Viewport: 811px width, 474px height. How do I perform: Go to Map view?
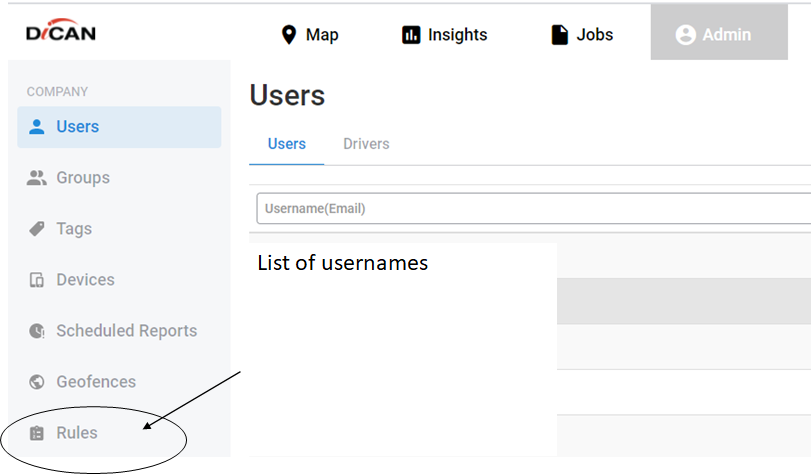(x=310, y=35)
